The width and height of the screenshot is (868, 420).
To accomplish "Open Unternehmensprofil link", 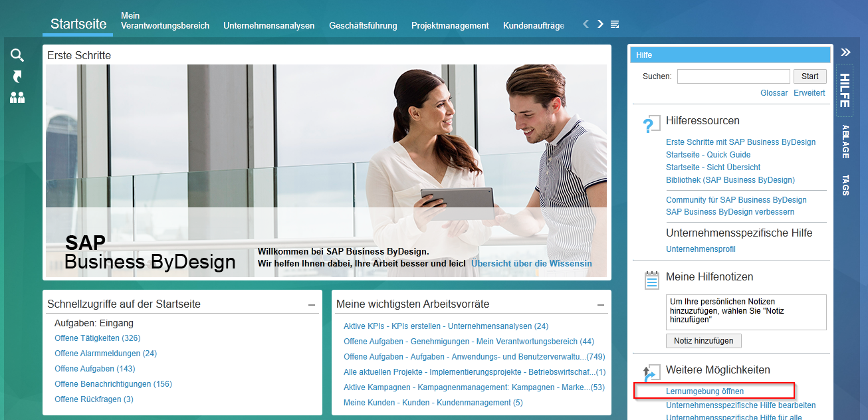I will (701, 249).
